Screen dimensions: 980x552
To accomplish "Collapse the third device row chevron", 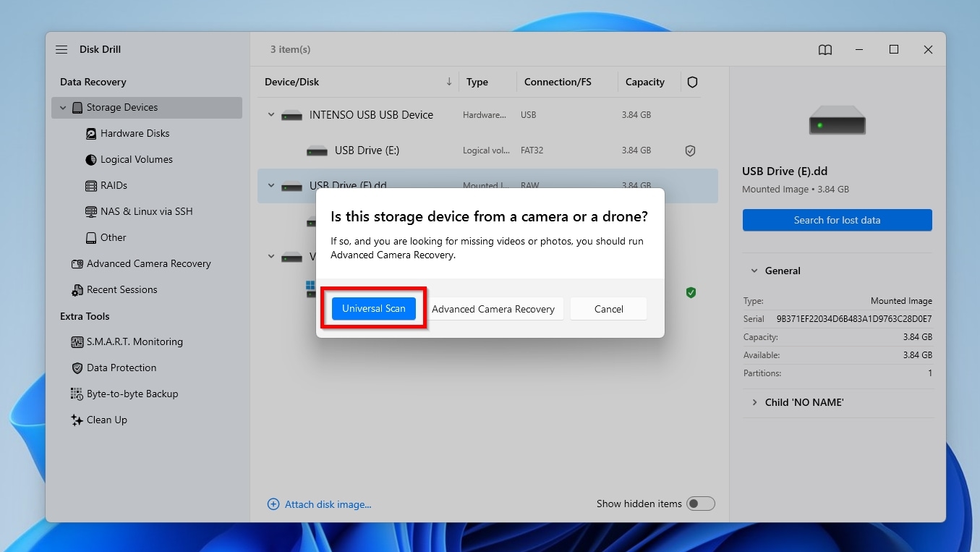I will point(271,256).
